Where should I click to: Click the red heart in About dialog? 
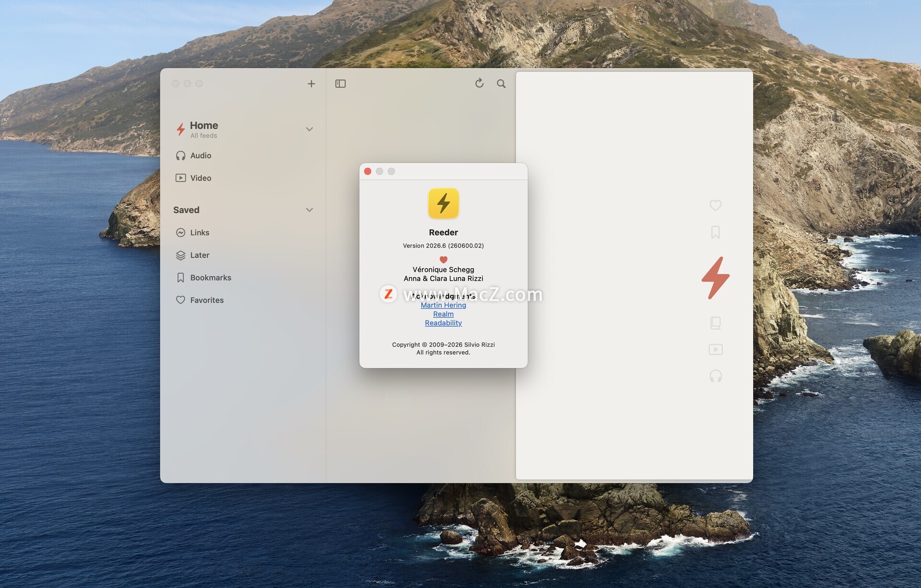coord(443,260)
